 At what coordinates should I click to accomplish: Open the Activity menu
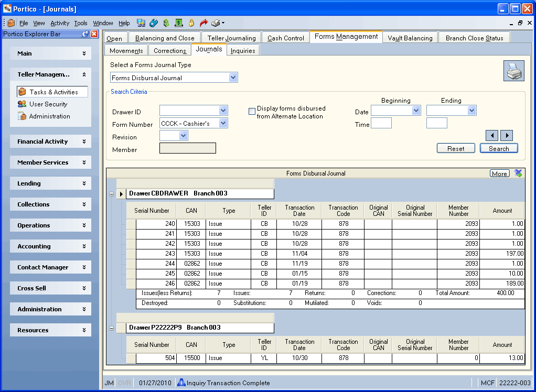[x=60, y=23]
